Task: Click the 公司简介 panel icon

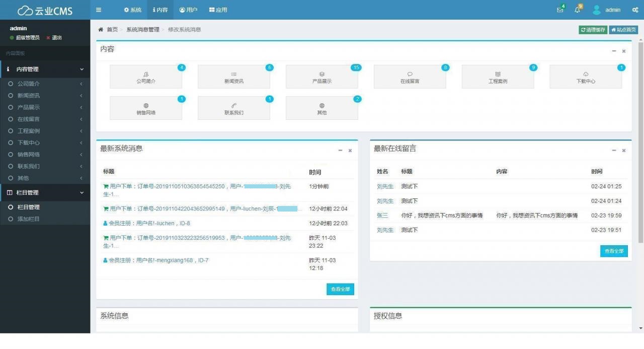Action: coord(145,77)
